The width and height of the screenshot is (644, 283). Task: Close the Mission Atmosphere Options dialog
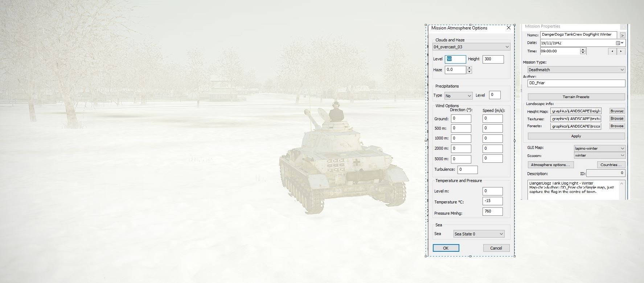(x=508, y=28)
